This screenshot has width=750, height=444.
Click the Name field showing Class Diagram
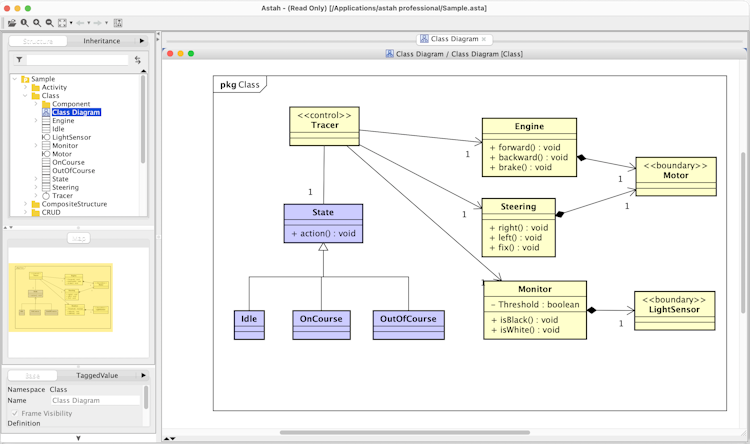(x=95, y=400)
